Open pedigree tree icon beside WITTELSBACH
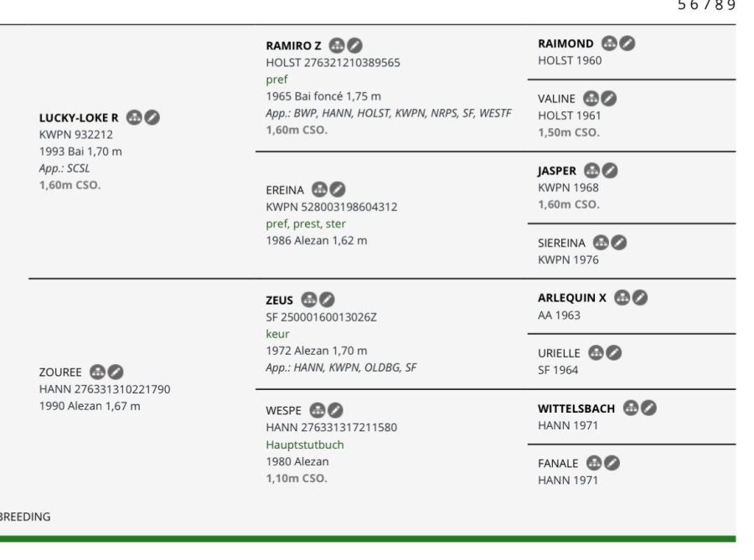754x560 pixels. [631, 408]
